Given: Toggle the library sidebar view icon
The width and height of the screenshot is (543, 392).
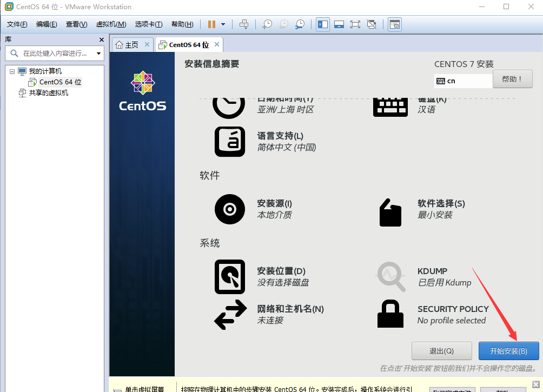Looking at the screenshot, I should coord(323,24).
